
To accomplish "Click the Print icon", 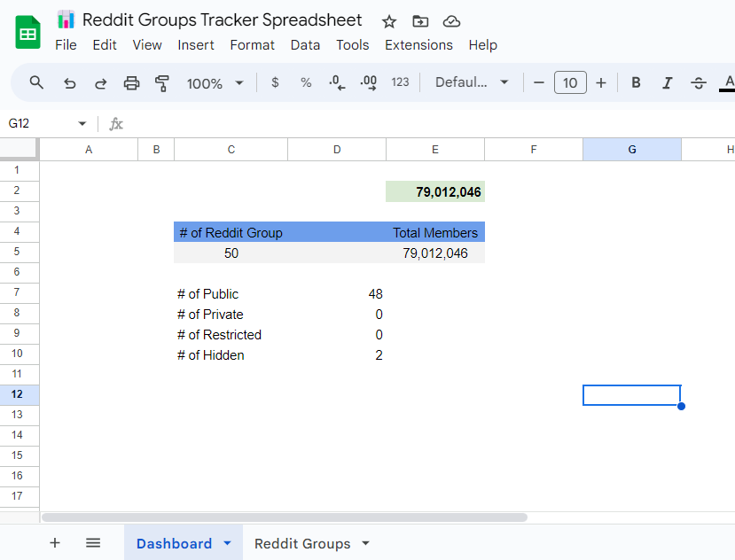I will 131,83.
